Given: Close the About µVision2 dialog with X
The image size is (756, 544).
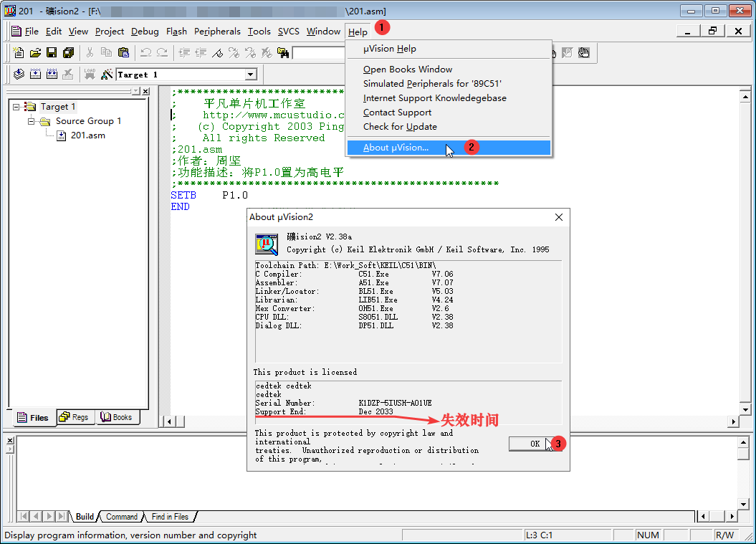Looking at the screenshot, I should [x=559, y=217].
